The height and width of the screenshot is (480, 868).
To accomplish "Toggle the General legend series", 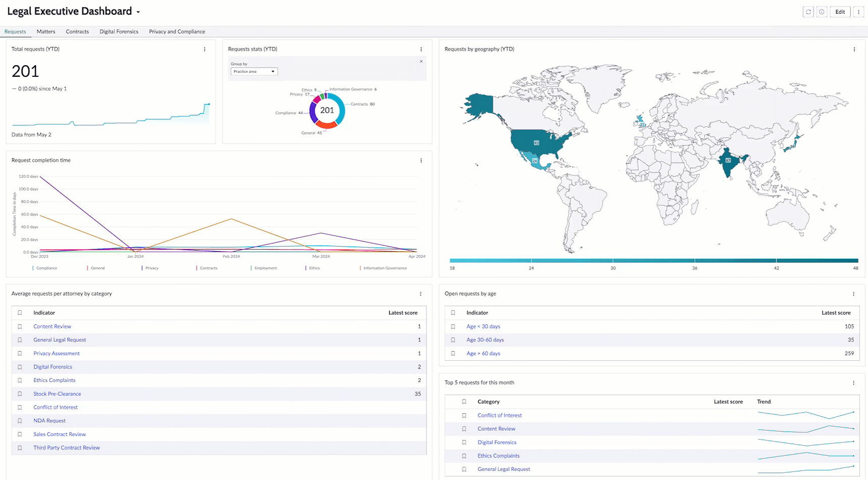I will tap(96, 268).
